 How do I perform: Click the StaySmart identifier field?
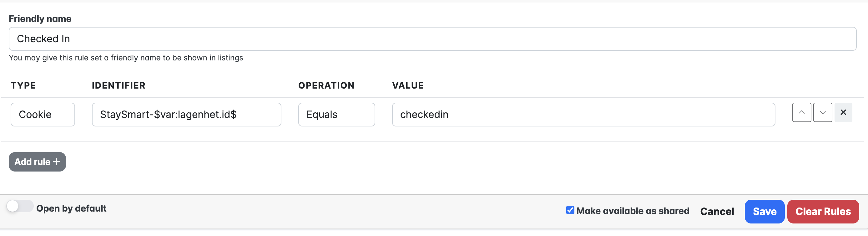tap(186, 115)
